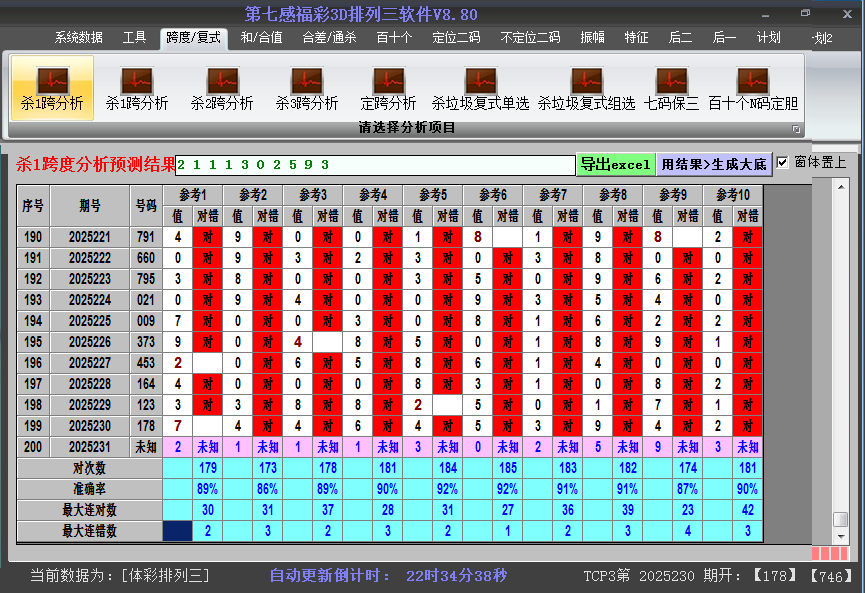Switch to the 计划 tab
Image resolution: width=865 pixels, height=593 pixels.
tap(768, 38)
